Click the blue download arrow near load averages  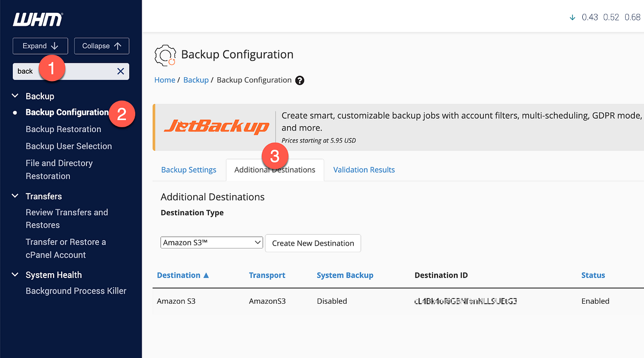[x=572, y=17]
